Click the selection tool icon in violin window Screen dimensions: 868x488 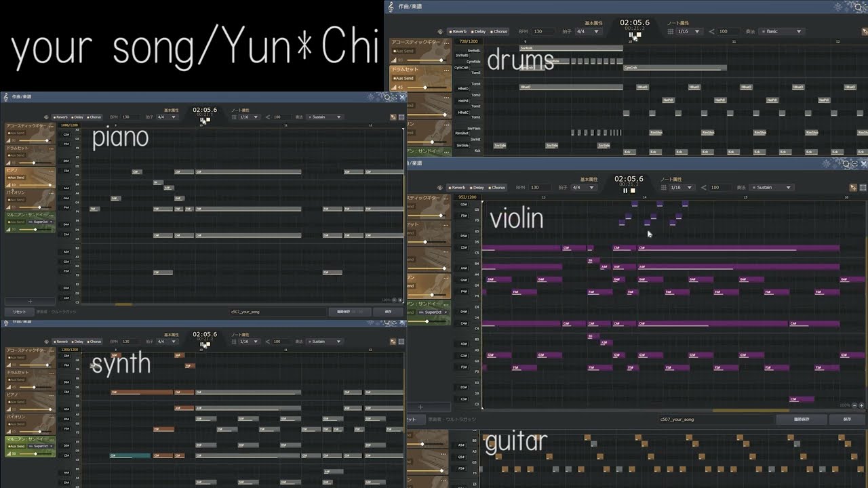click(853, 188)
